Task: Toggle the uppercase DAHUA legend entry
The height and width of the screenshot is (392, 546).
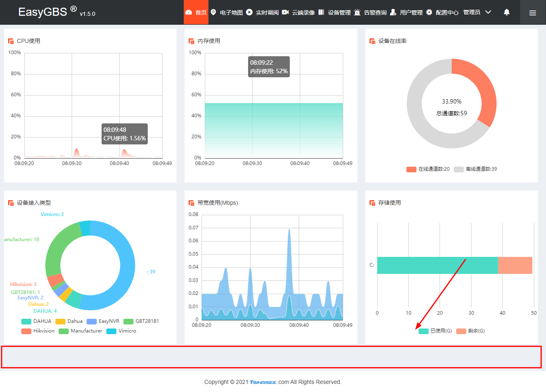Action: [36, 321]
